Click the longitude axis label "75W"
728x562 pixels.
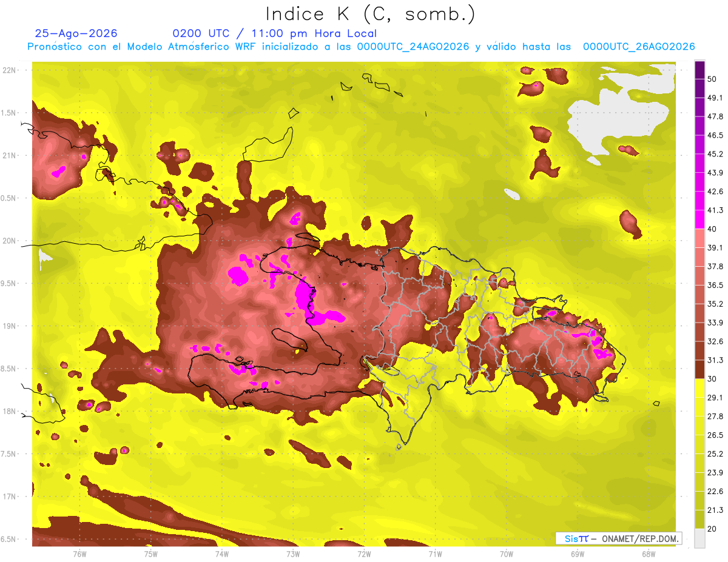pos(150,554)
